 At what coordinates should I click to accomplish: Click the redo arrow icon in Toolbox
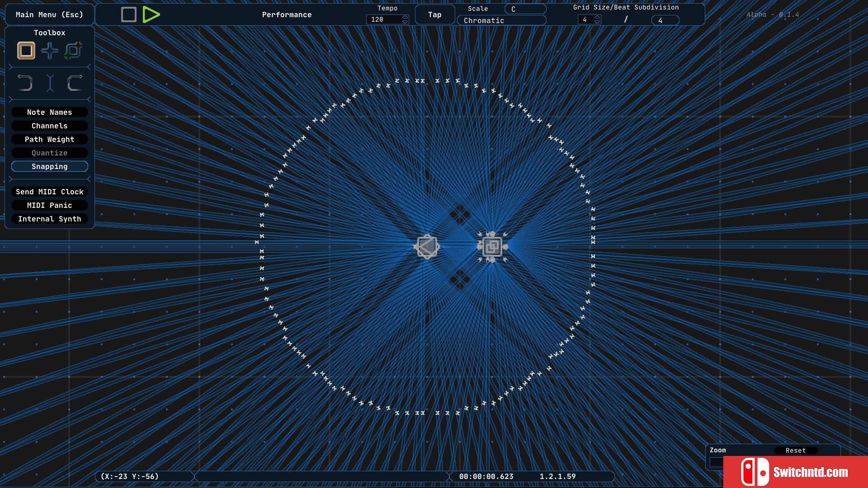pyautogui.click(x=75, y=83)
